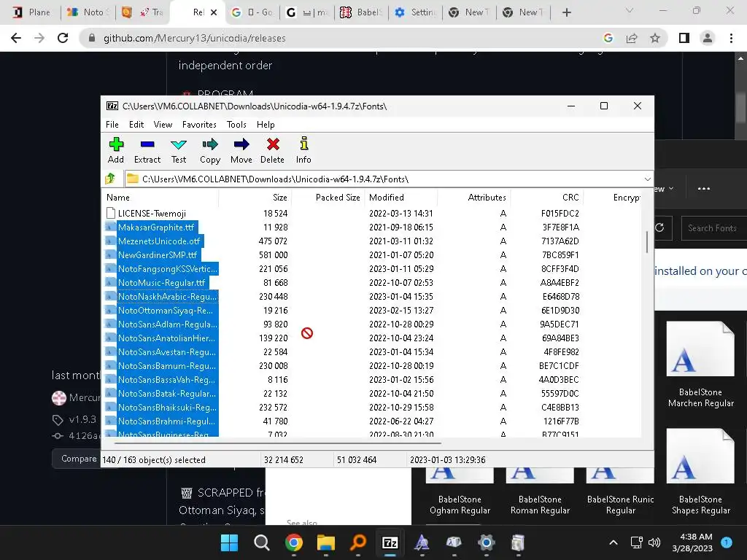Sort by the Attributes column header

(474, 197)
